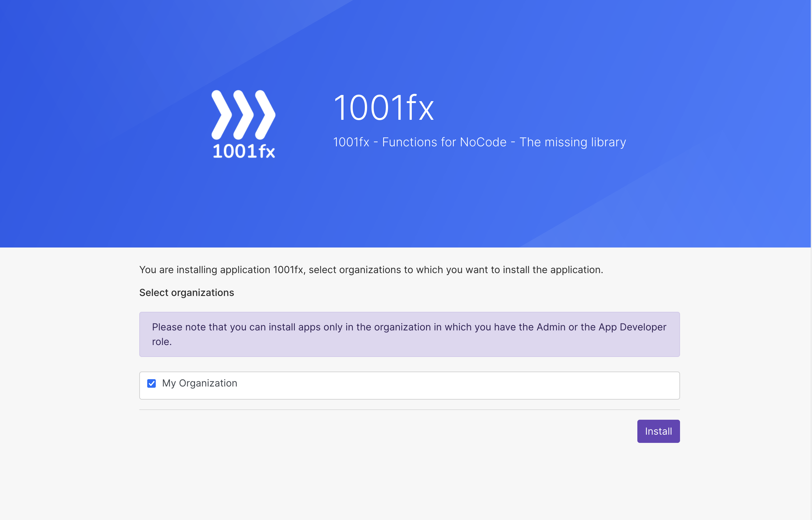Click the "You are installing application 1001fx" text

(x=221, y=270)
